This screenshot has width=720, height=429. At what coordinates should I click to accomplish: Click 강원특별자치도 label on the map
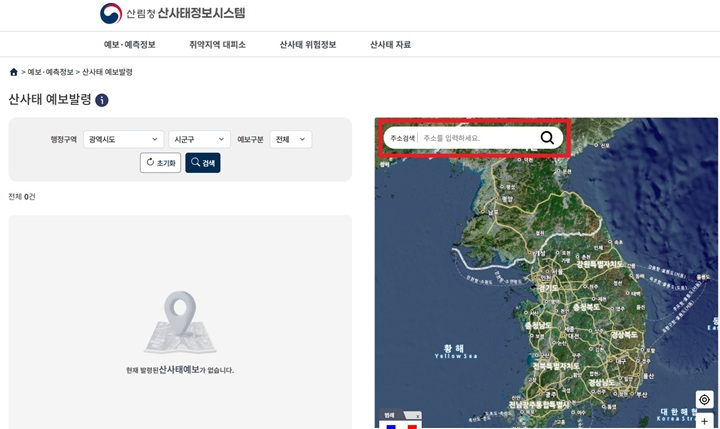(x=600, y=265)
